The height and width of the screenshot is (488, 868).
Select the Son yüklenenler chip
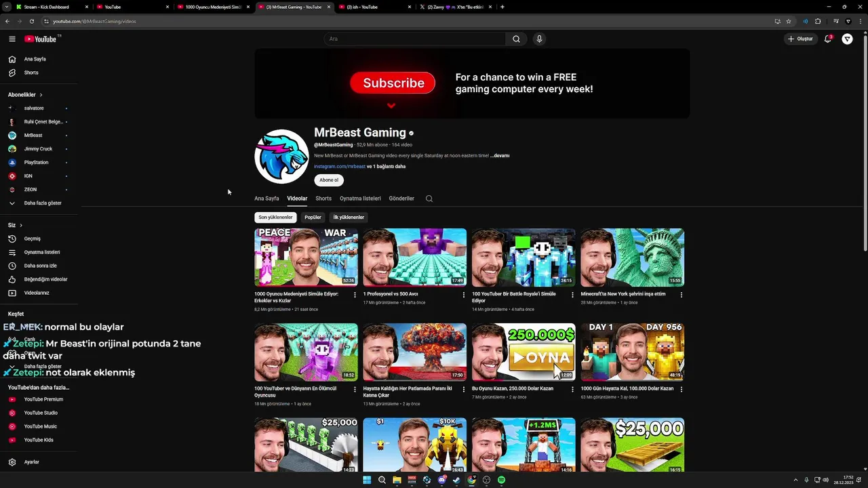[275, 218]
